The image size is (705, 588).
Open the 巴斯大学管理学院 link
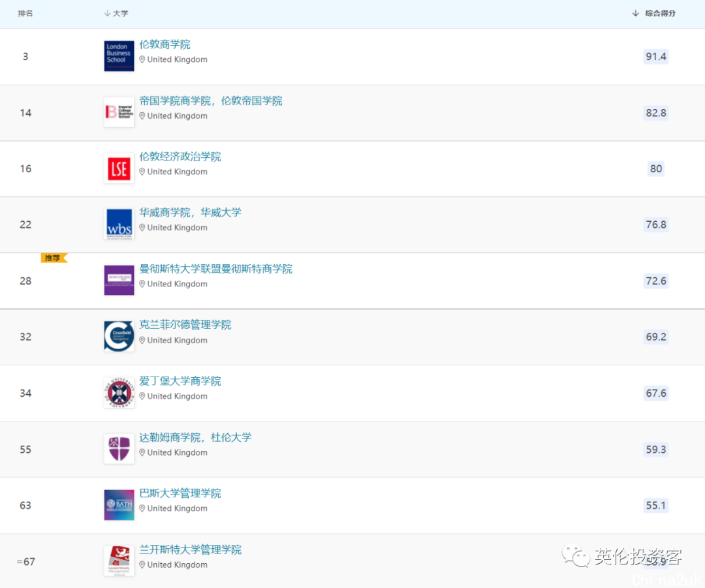tap(180, 493)
